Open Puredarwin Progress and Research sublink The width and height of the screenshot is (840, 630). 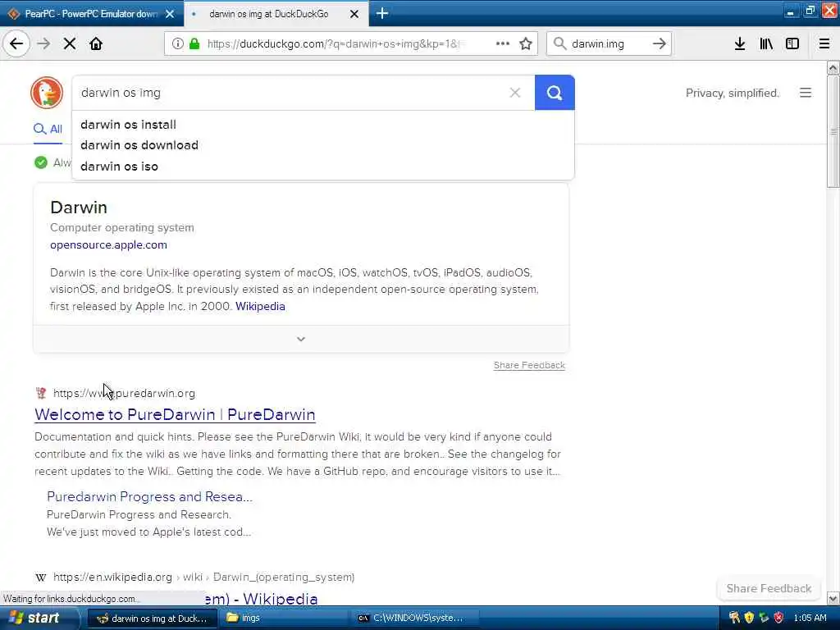[x=149, y=496]
